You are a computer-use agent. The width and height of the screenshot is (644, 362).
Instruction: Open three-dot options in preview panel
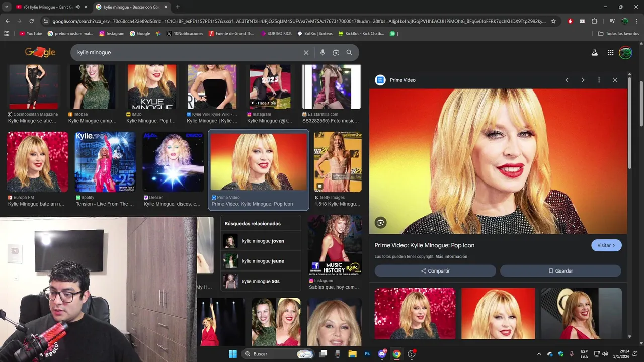click(599, 80)
